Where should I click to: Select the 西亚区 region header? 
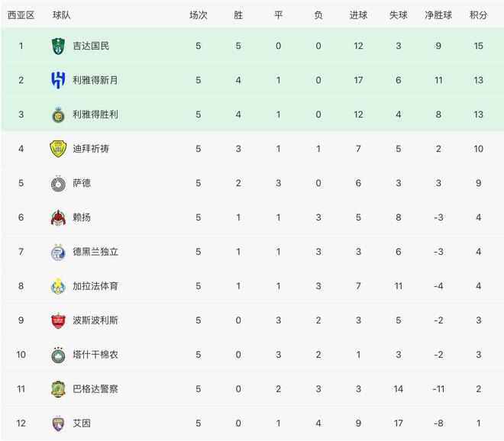click(x=21, y=15)
